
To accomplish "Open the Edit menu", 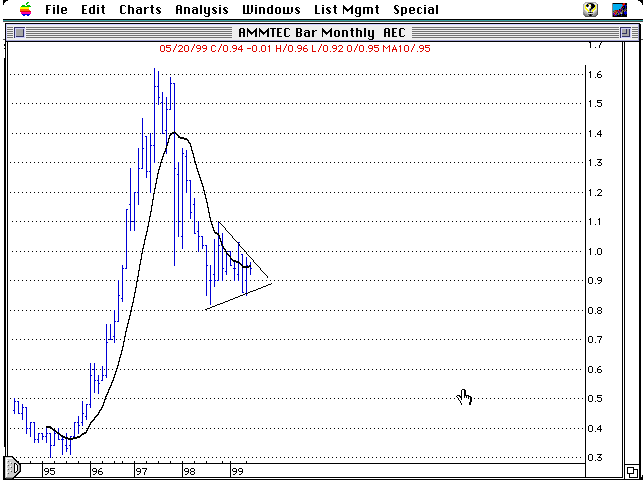I will tap(93, 9).
